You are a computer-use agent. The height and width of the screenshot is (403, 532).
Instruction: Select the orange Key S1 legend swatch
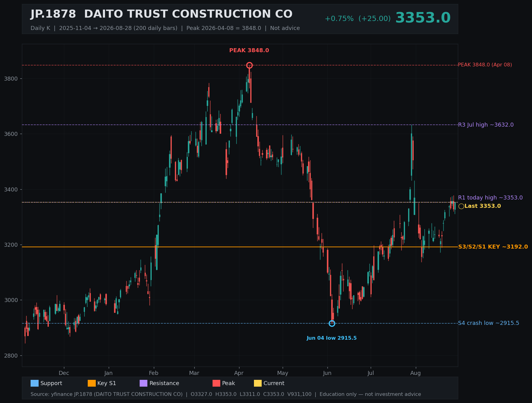click(x=92, y=383)
